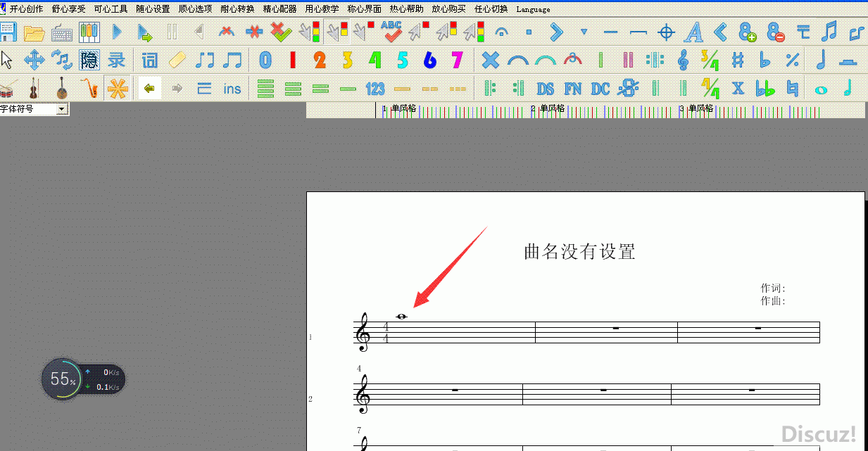Open the 精心配器 menu
Screen dimensions: 868x451
(279, 9)
